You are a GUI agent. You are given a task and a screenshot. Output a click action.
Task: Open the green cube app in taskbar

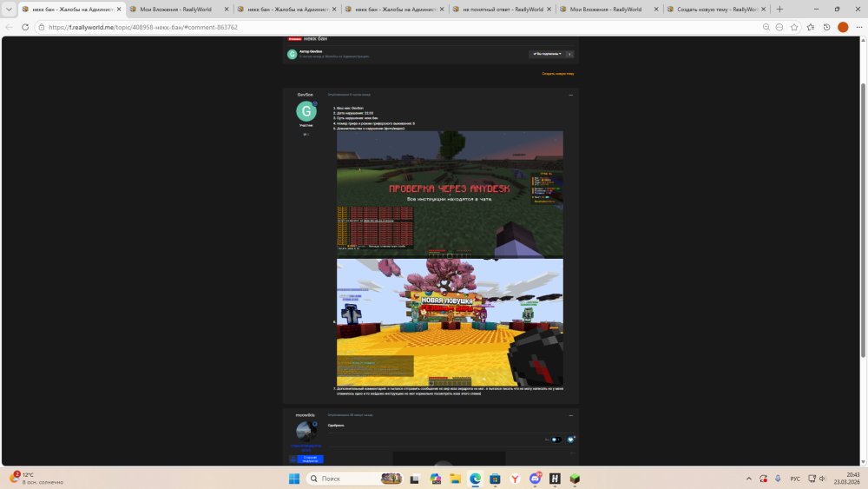575,479
